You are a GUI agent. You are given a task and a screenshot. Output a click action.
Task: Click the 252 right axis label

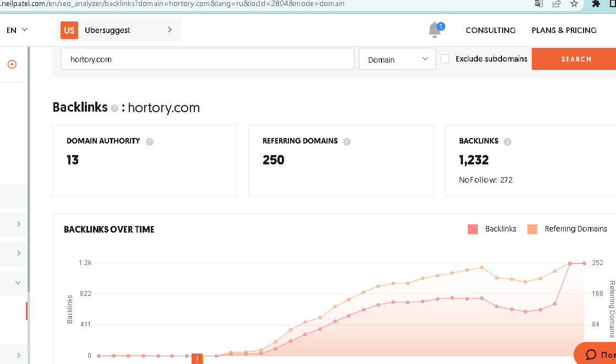[597, 263]
